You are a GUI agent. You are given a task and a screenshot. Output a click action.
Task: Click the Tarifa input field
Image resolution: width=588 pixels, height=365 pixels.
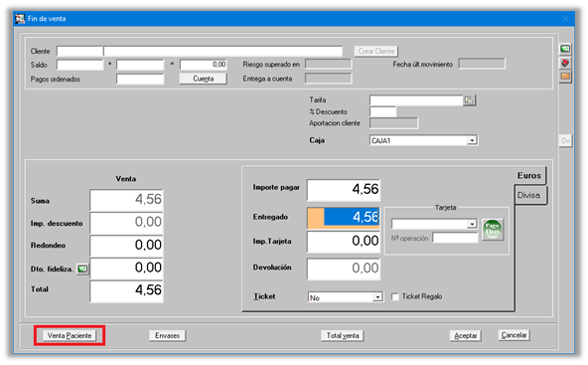coord(416,100)
